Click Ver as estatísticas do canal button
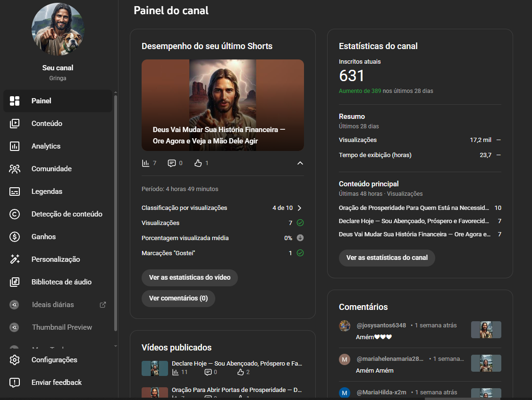This screenshot has width=532, height=400. pos(387,258)
